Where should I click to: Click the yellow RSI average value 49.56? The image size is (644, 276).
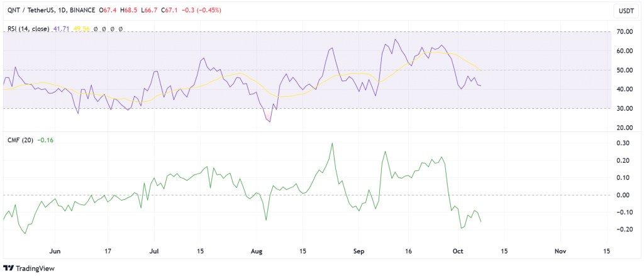(x=81, y=29)
